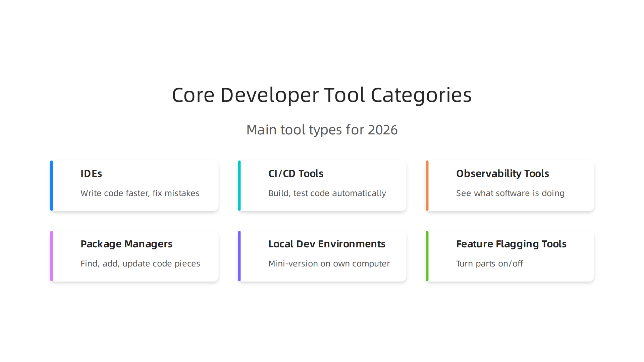This screenshot has height=362, width=644.
Task: Select the "IDEs" card heading
Action: click(x=91, y=174)
